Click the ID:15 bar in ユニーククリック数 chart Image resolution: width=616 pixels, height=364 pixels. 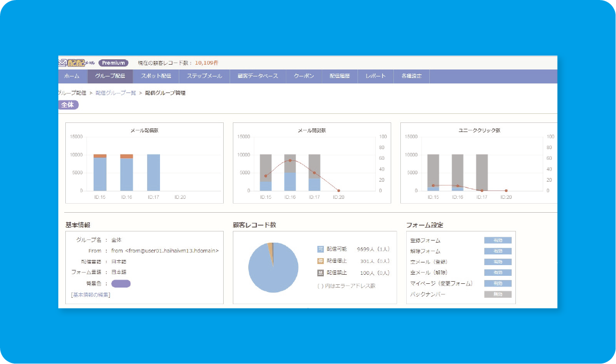point(434,173)
